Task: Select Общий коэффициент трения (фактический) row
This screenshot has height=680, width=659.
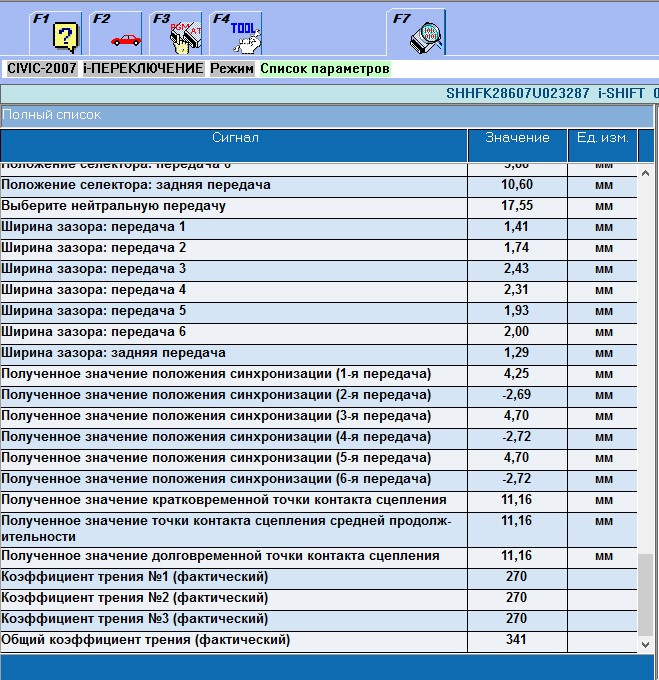Action: tap(319, 641)
